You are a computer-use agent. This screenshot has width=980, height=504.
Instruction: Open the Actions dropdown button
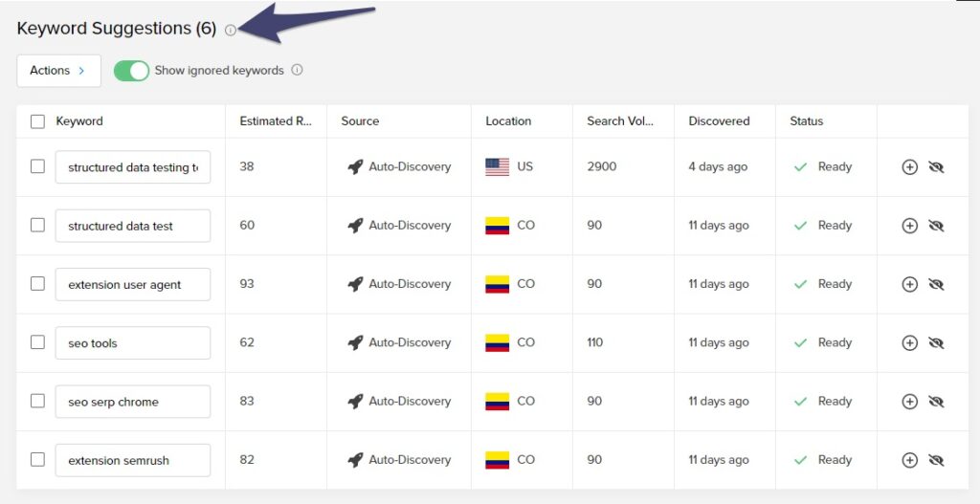[58, 71]
